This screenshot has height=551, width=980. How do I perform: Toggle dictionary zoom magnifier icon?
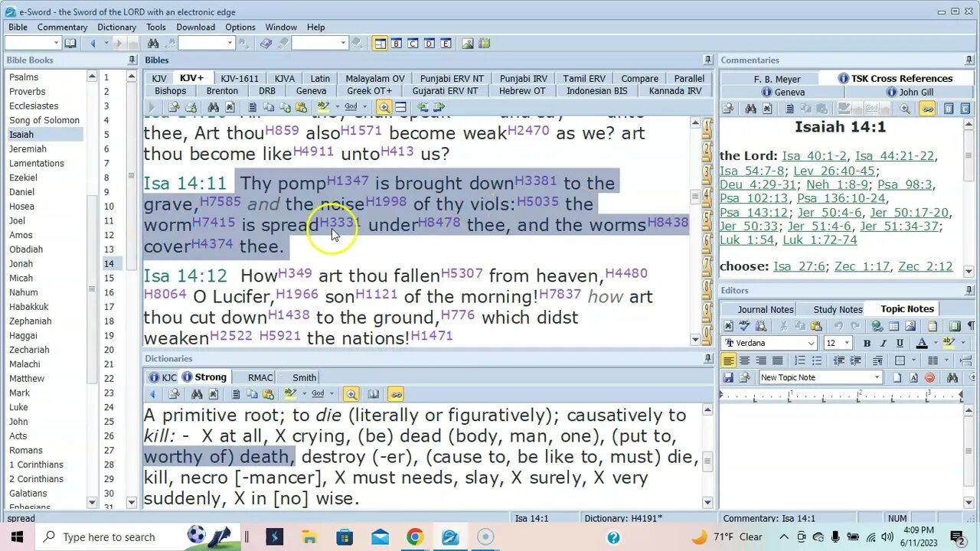tap(351, 394)
